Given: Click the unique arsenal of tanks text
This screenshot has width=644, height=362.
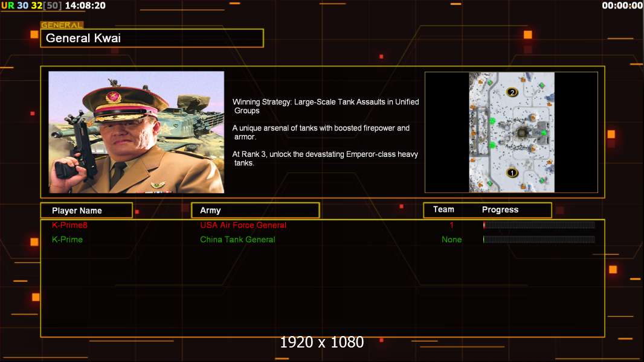Looking at the screenshot, I should (x=321, y=132).
